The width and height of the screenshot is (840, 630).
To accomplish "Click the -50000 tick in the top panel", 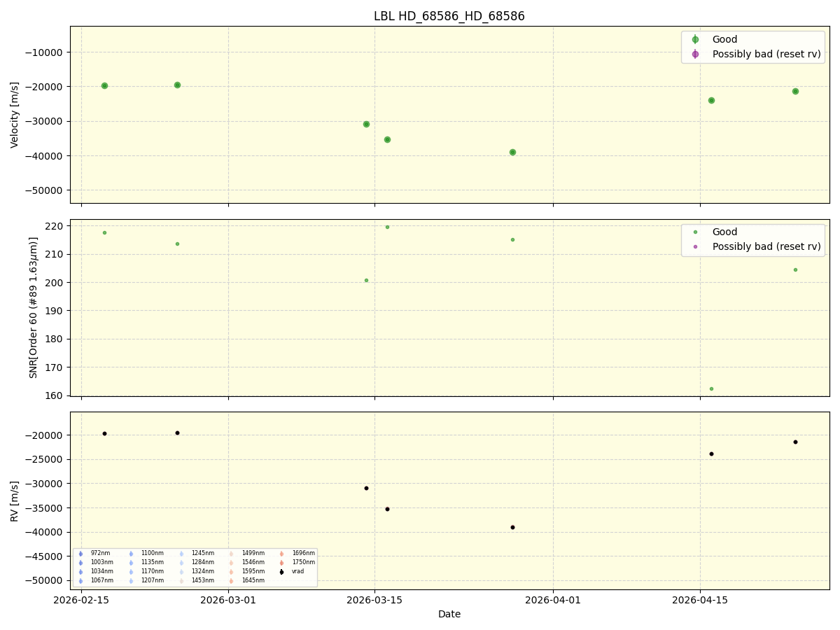I will point(45,190).
